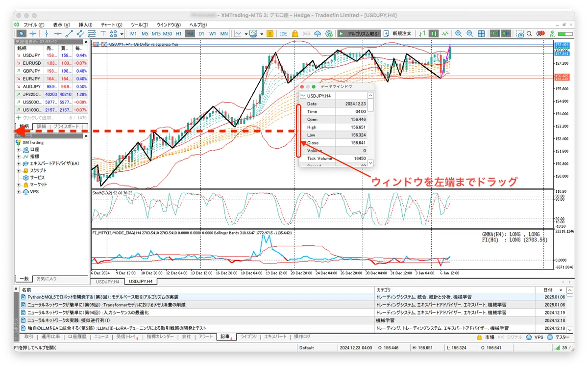Open the ファイル(F) menu
The image size is (588, 368).
point(33,25)
